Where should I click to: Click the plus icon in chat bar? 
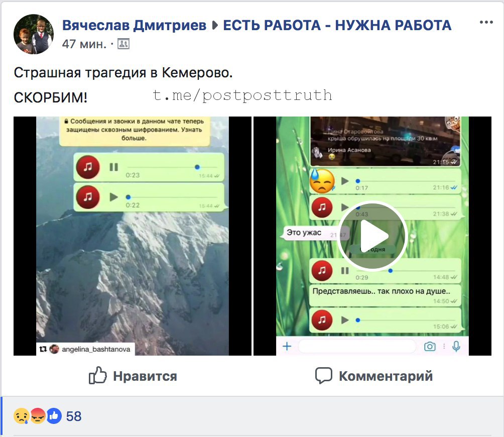click(x=287, y=346)
